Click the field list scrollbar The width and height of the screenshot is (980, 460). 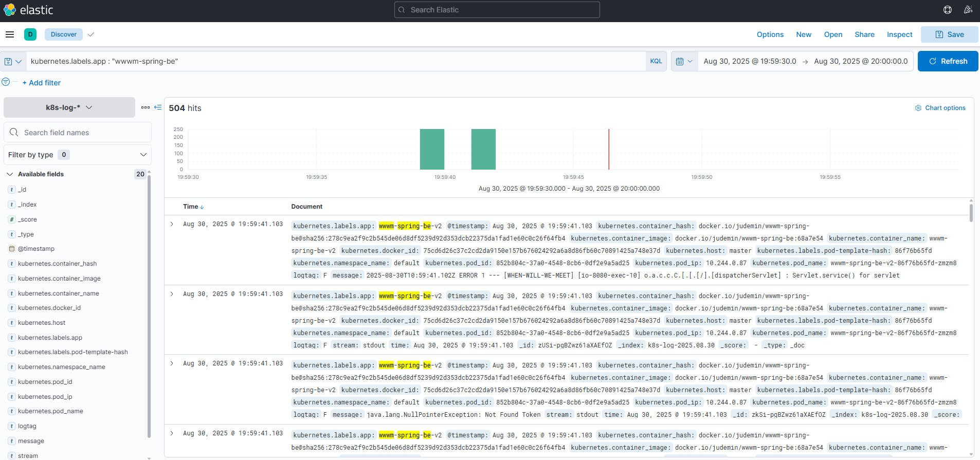pos(149,306)
